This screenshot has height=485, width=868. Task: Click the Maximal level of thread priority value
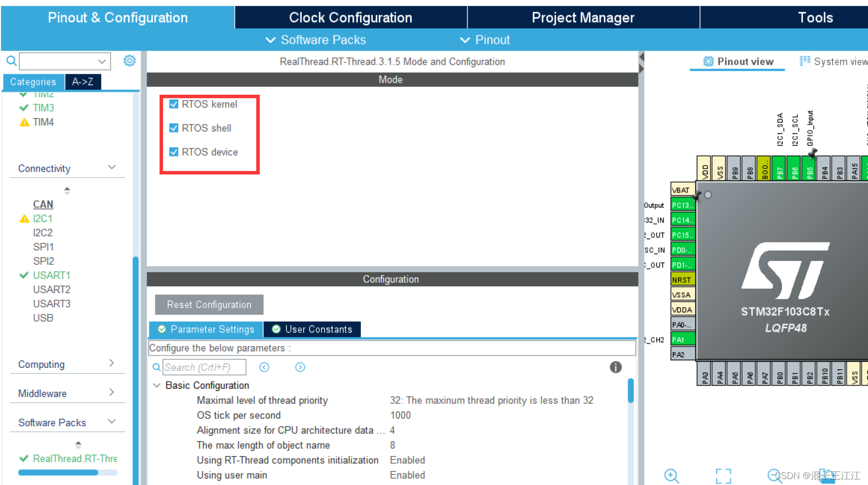(492, 400)
